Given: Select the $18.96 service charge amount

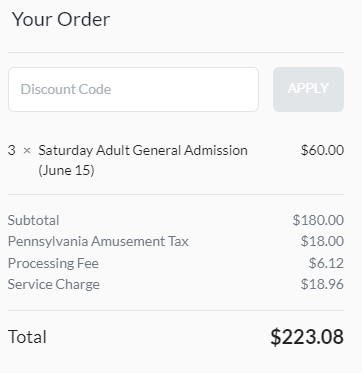Looking at the screenshot, I should click(x=322, y=284).
